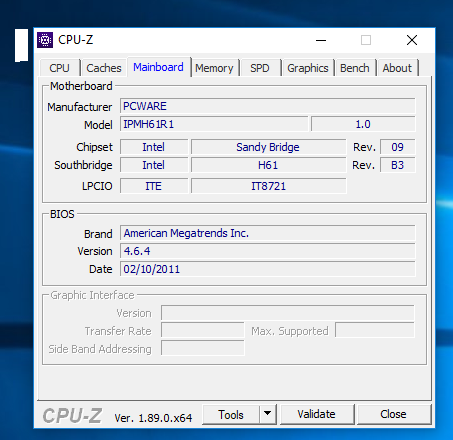This screenshot has width=453, height=440.
Task: Go to the Memory tab
Action: [214, 68]
